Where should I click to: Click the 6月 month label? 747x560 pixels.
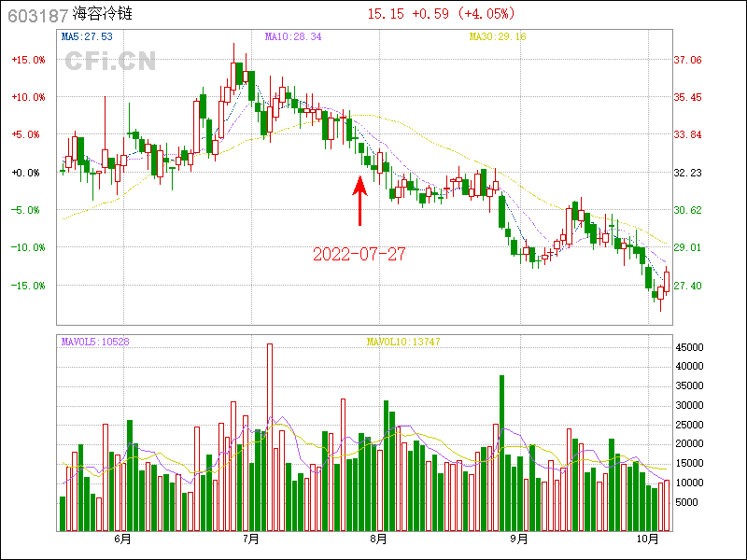tap(122, 539)
